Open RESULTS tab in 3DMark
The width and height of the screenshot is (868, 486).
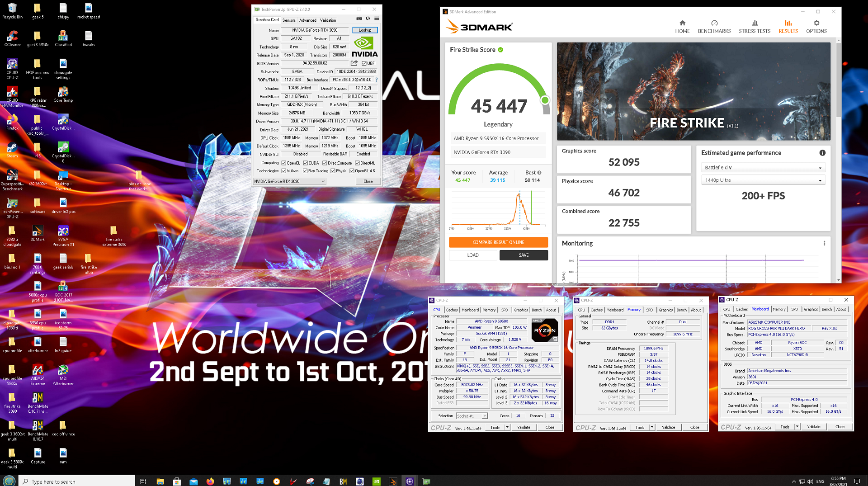tap(788, 27)
